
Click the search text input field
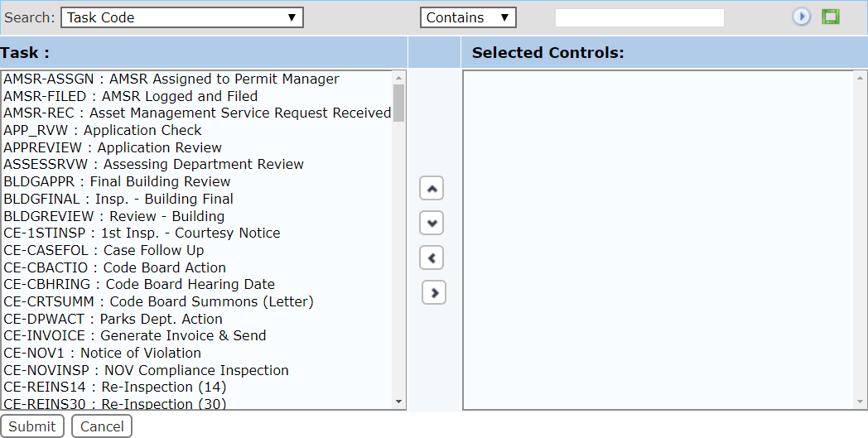click(639, 17)
